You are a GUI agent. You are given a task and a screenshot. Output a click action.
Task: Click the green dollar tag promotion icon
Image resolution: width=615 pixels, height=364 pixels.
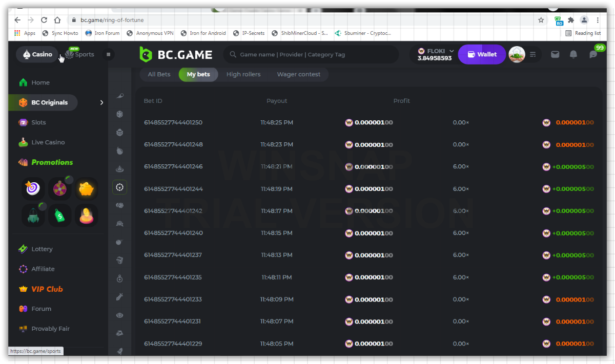point(59,216)
